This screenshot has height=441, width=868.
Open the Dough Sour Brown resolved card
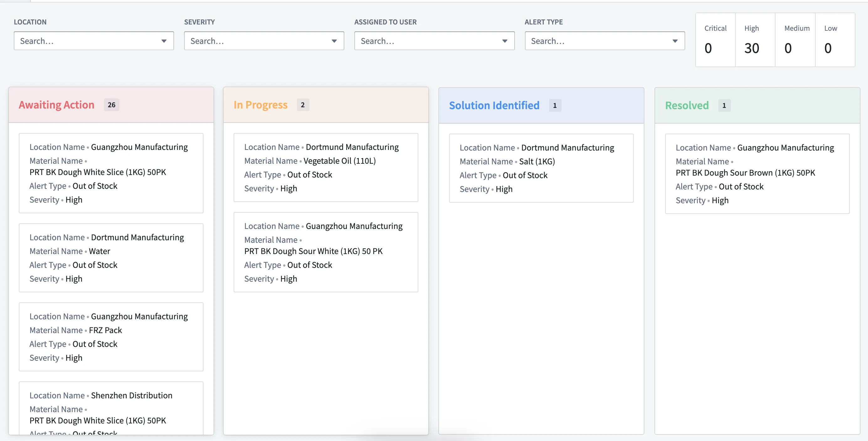point(757,174)
